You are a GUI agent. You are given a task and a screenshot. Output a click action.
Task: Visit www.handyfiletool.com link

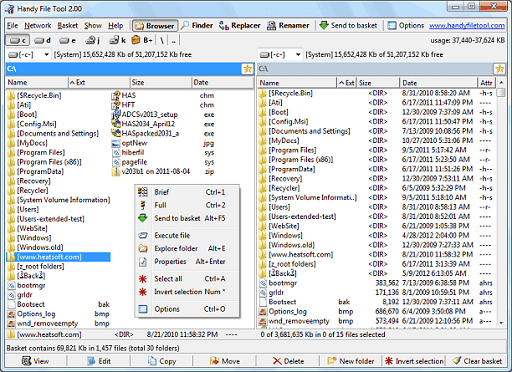tap(467, 26)
